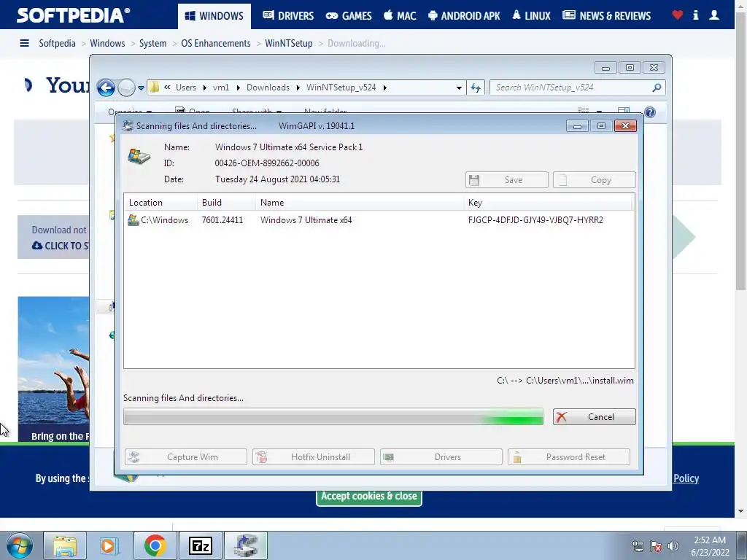Click the Drivers button at dialog bottom
This screenshot has height=560, width=747.
coord(441,457)
